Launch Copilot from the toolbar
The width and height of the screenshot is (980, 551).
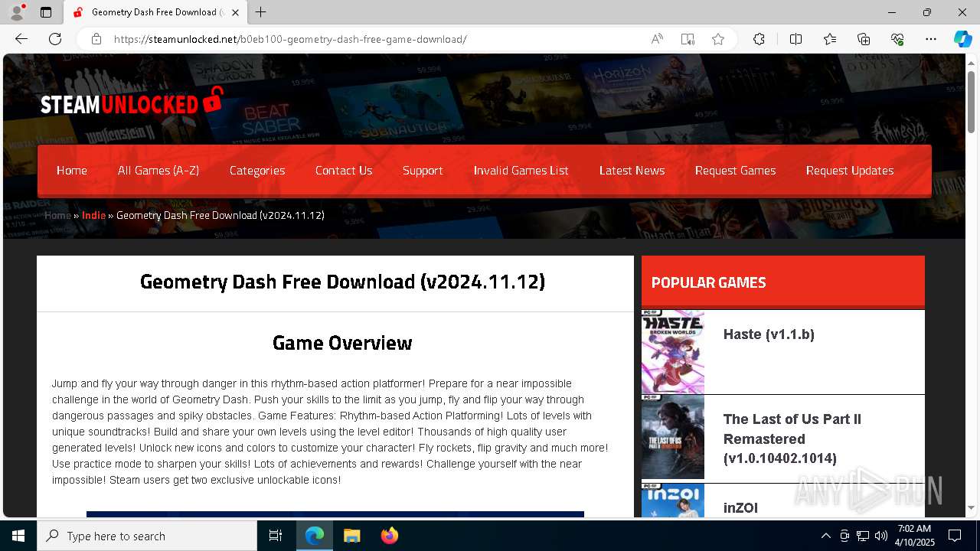tap(962, 39)
